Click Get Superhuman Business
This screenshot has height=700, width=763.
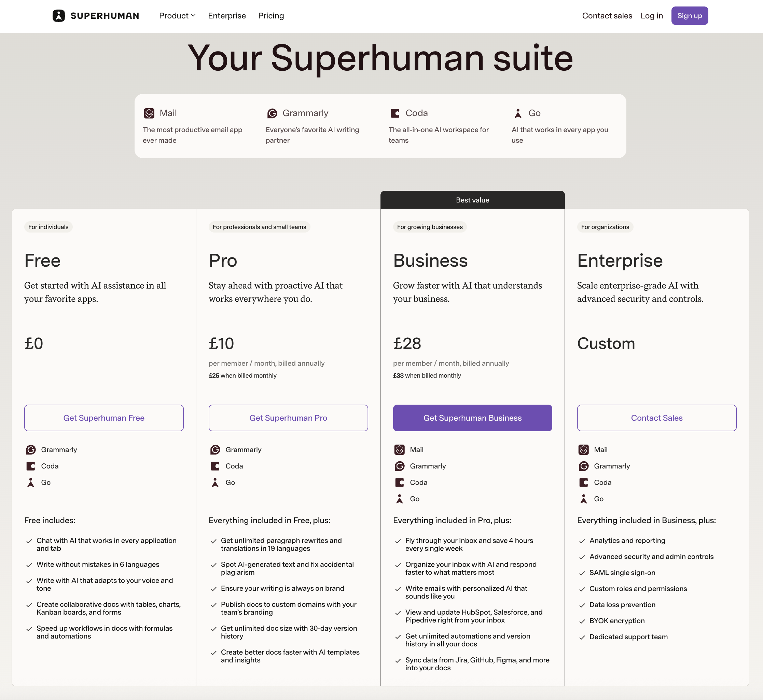coord(472,418)
